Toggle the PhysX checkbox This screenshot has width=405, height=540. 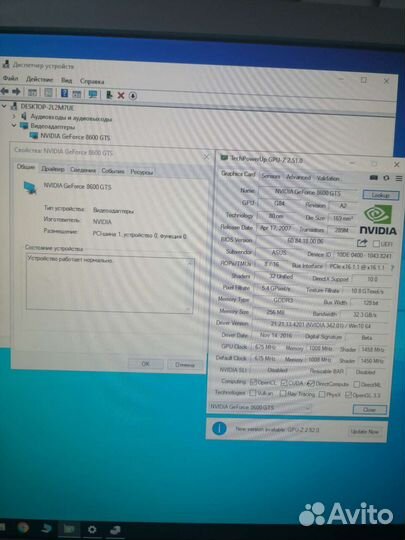click(322, 394)
